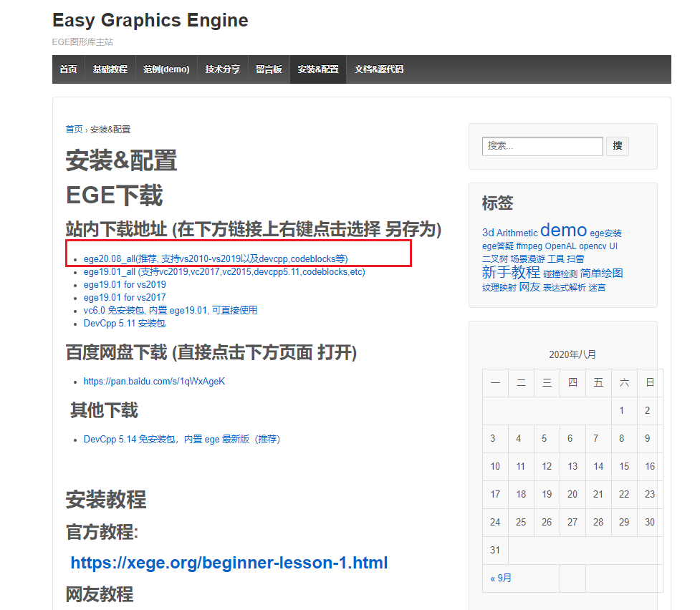Select August 14 in the calendar
Screen dimensions: 700x610
pyautogui.click(x=598, y=466)
